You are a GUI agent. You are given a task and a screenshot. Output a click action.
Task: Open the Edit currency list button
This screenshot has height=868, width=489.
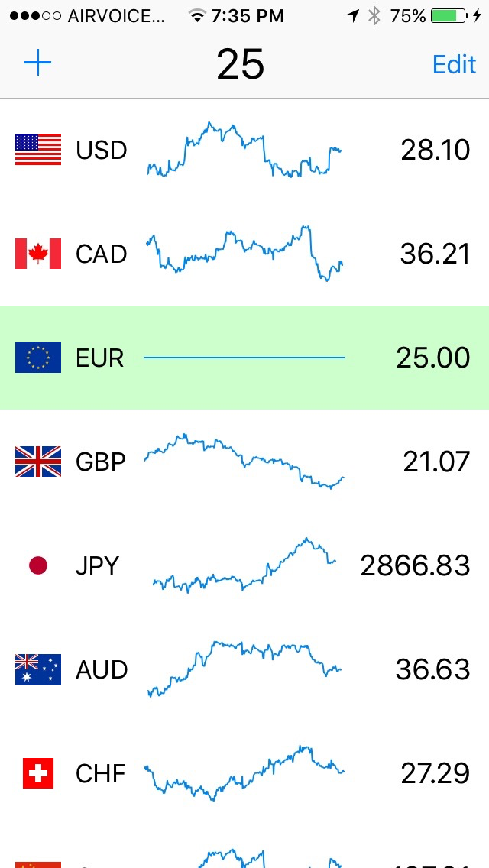(454, 64)
